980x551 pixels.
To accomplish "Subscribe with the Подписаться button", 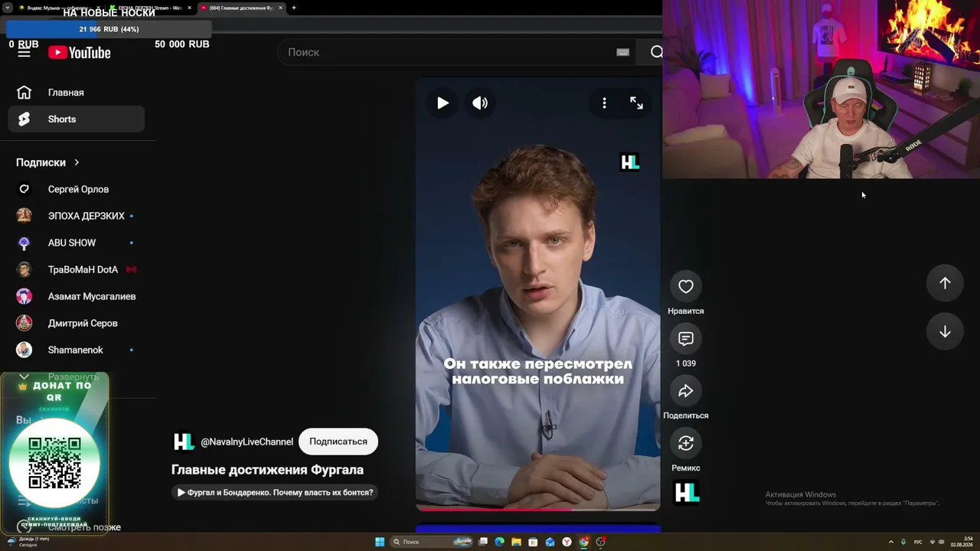I will 338,442.
